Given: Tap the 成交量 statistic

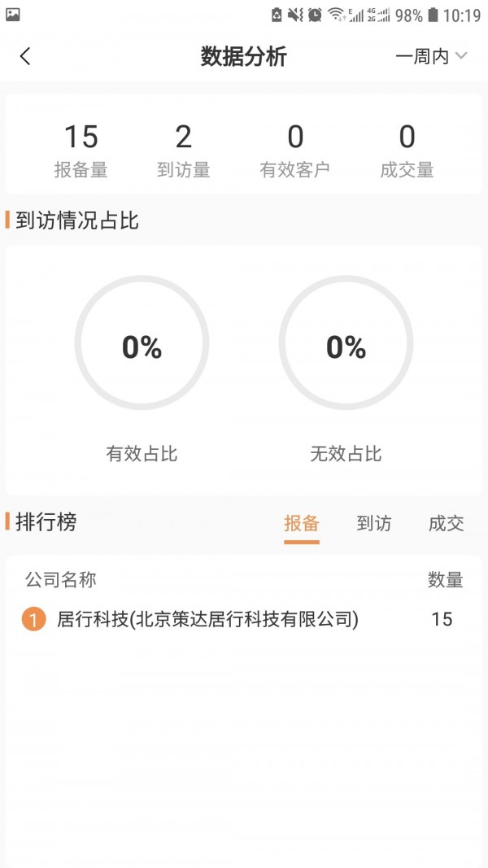Looking at the screenshot, I should [x=407, y=151].
